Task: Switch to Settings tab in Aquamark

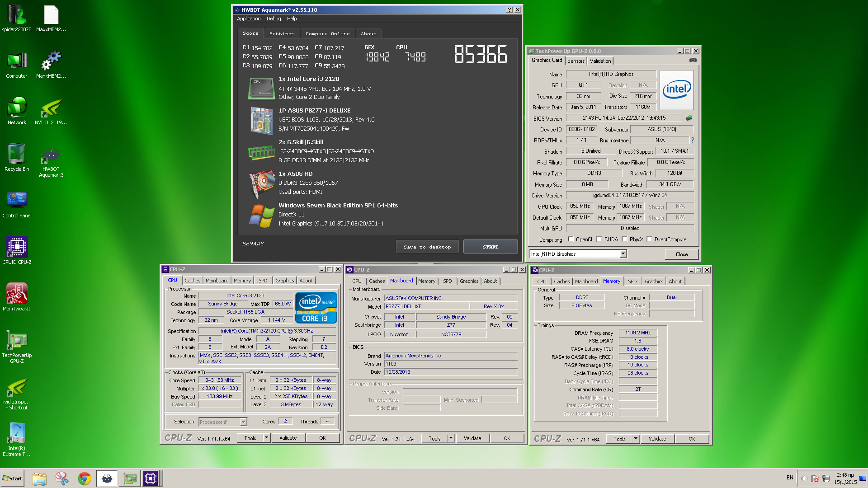Action: click(282, 33)
